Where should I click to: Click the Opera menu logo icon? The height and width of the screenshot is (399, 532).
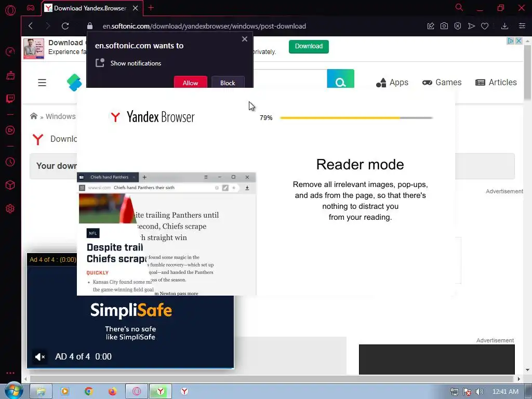[x=10, y=10]
